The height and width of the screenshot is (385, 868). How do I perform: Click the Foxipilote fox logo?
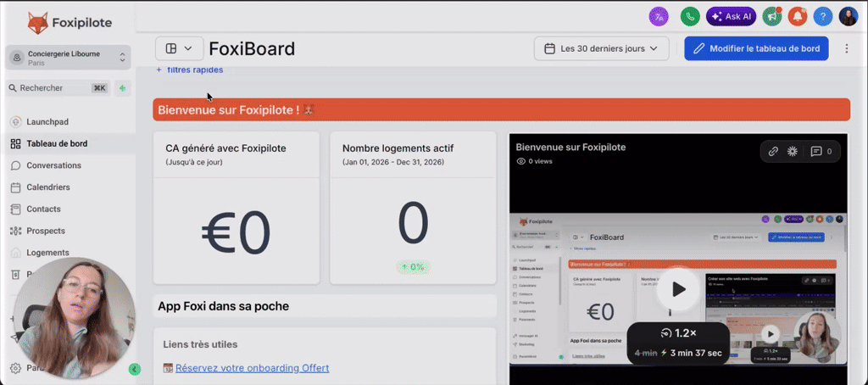pyautogui.click(x=38, y=23)
